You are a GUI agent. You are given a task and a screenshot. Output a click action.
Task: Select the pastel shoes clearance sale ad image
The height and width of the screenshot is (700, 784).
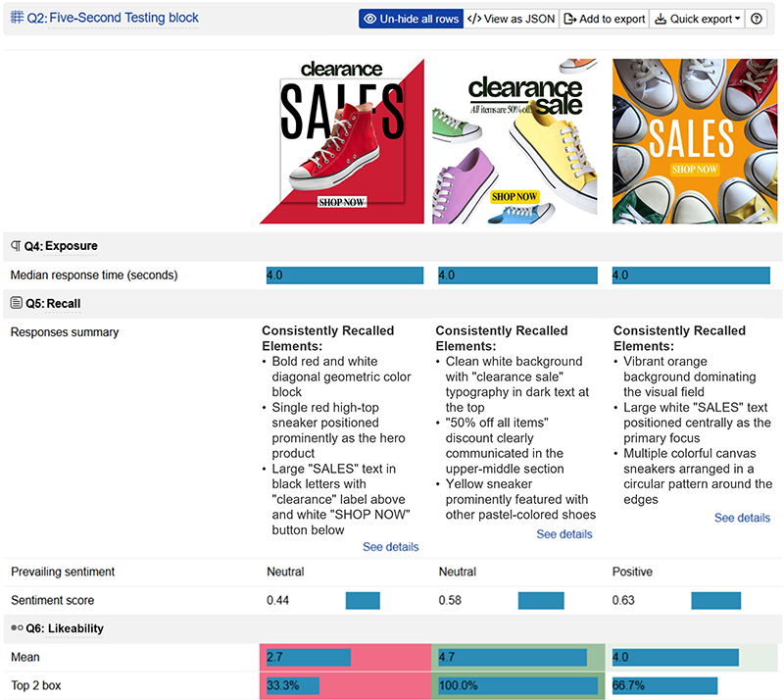point(516,141)
